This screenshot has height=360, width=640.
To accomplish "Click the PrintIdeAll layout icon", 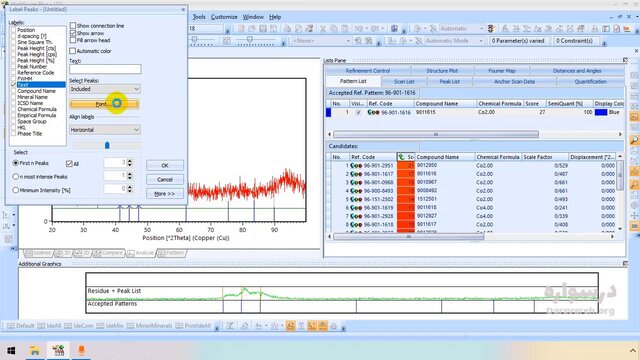I will pos(193,326).
